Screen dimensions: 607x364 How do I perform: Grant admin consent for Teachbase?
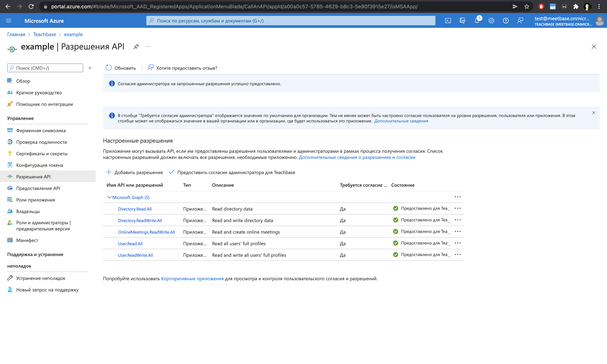tap(232, 172)
